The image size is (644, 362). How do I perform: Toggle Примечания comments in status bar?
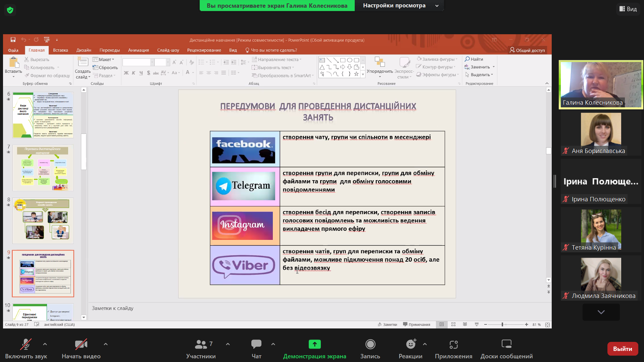[416, 324]
